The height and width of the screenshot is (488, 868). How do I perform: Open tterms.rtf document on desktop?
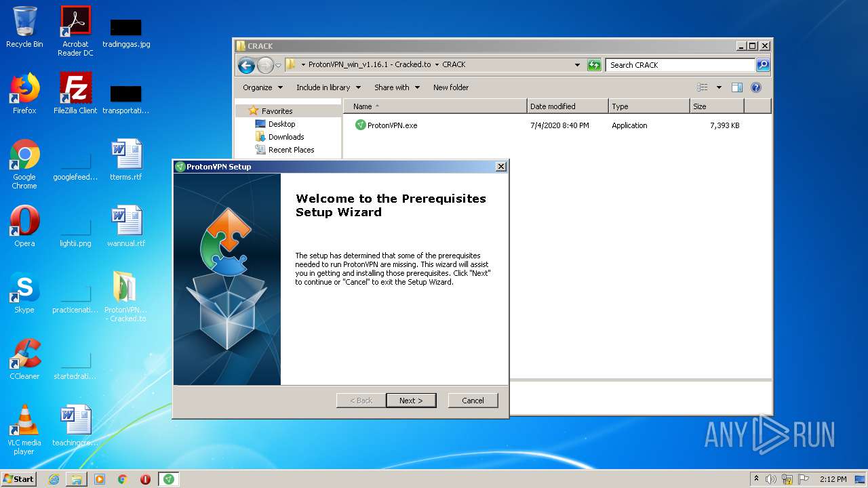(x=126, y=160)
